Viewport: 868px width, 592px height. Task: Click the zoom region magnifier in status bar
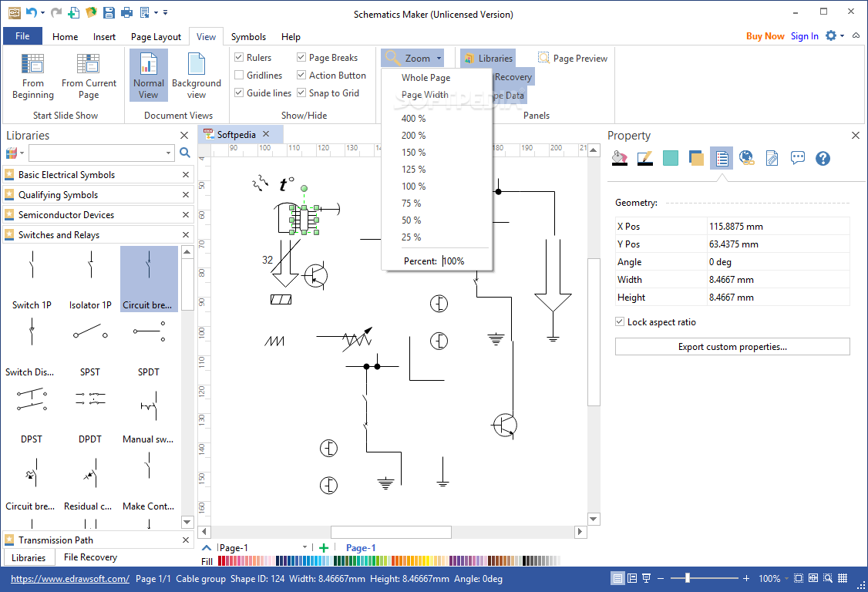[828, 578]
